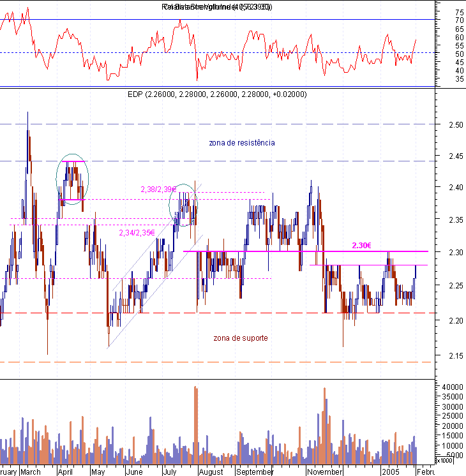Click the 10000 volume axis label
This screenshot has height=476, width=466.
[x=453, y=445]
